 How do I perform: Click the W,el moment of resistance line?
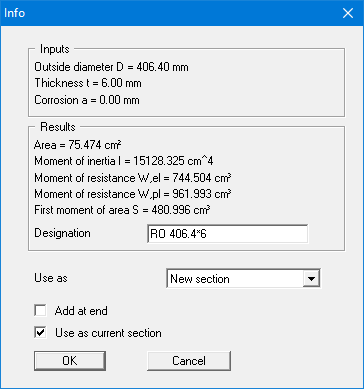tap(133, 178)
